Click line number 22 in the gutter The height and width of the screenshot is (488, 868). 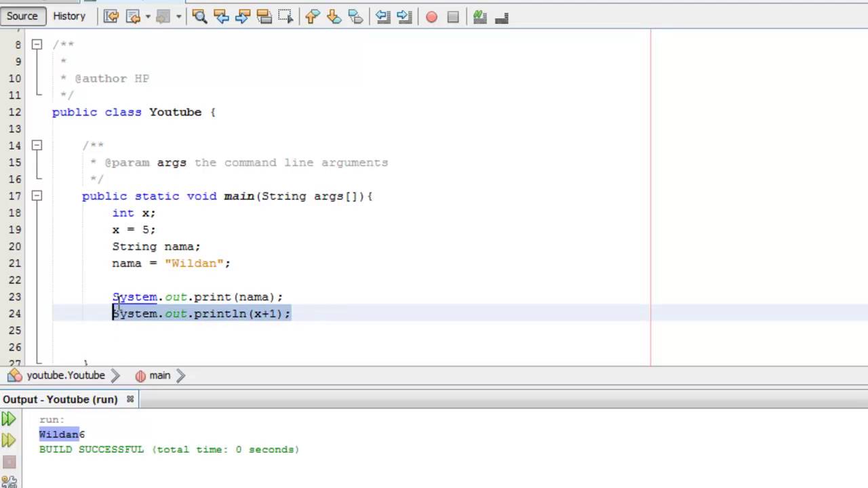pyautogui.click(x=15, y=280)
